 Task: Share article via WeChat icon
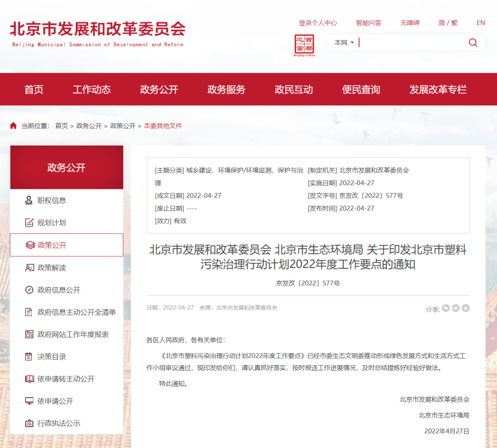pos(445,308)
